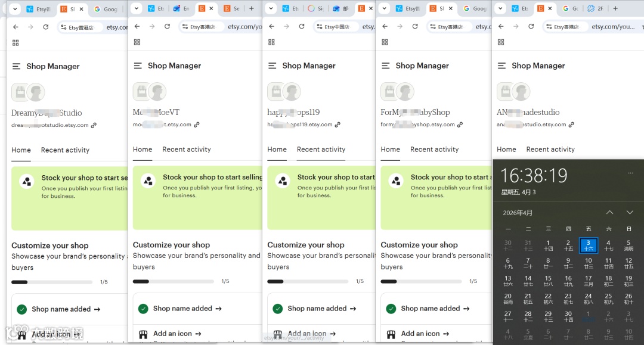Click the green checkmark beside happ…ops119's Shop name added
The image size is (644, 345).
pos(277,309)
